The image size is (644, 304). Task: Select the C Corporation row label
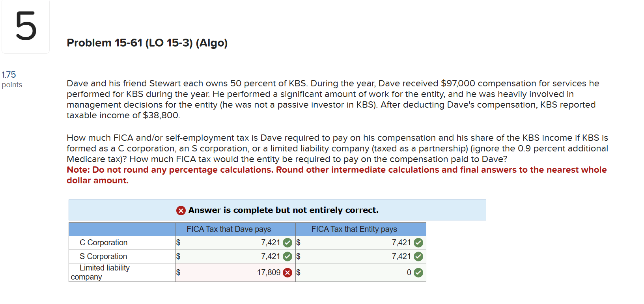104,242
